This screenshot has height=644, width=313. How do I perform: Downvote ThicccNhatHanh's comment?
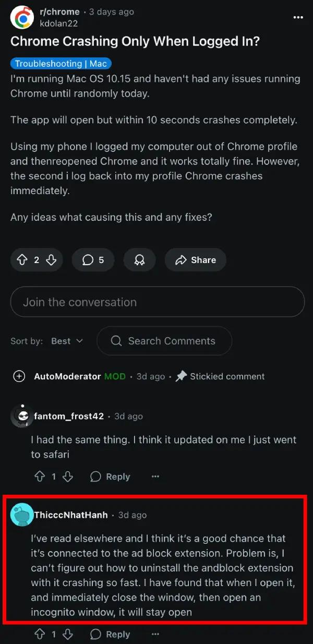68,634
